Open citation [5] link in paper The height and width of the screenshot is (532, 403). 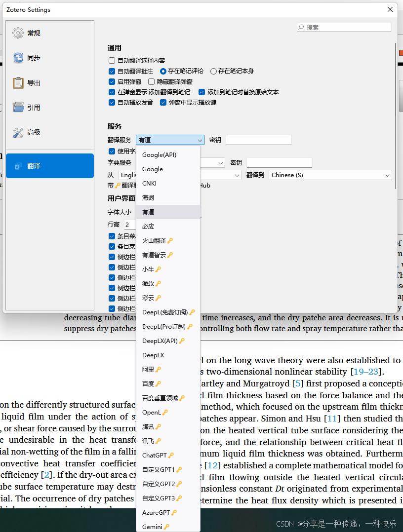coord(298,384)
